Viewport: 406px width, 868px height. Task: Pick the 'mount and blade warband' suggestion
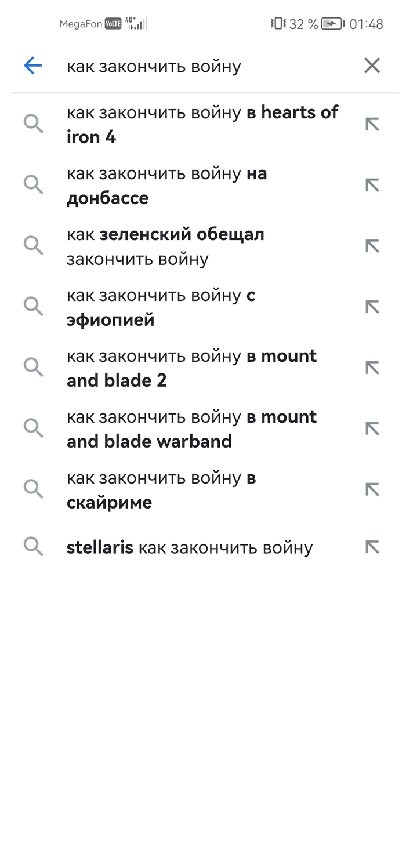[191, 429]
